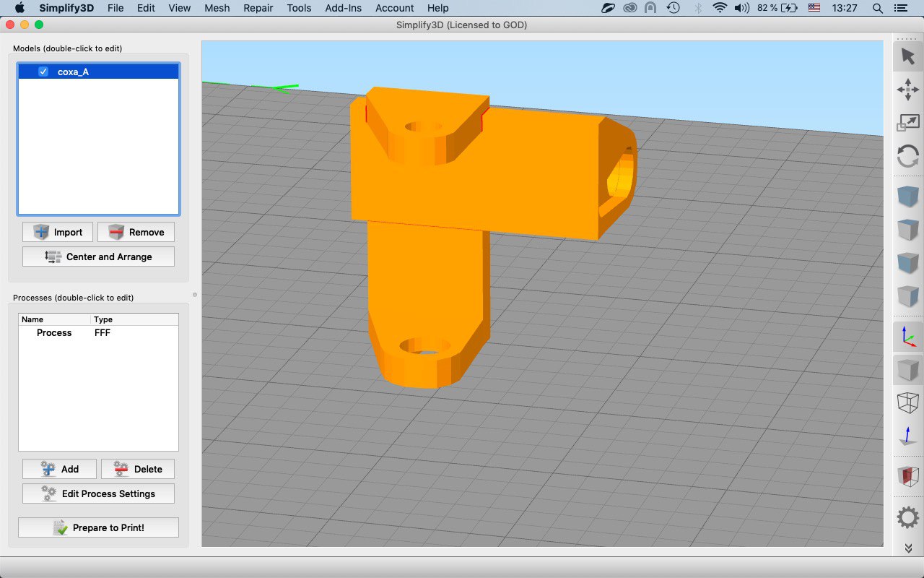Click the panel splitter handle dot
Viewport: 924px width, 578px height.
click(195, 295)
